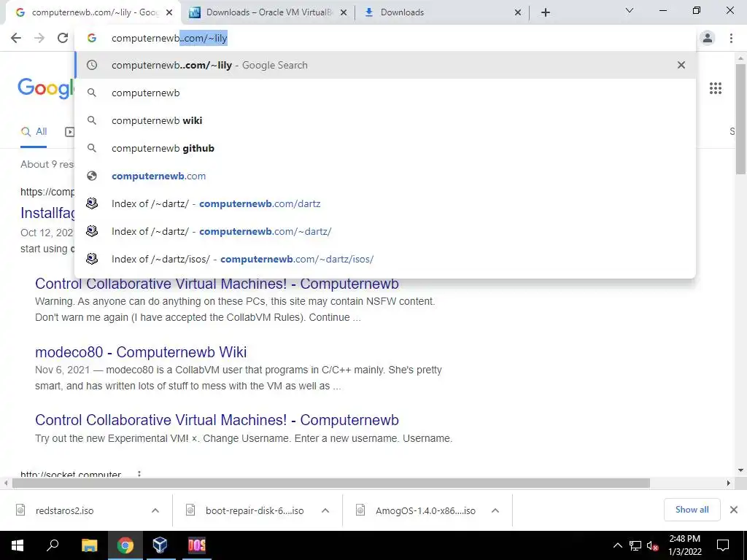
Task: Open File Explorer from the taskbar
Action: [x=89, y=545]
